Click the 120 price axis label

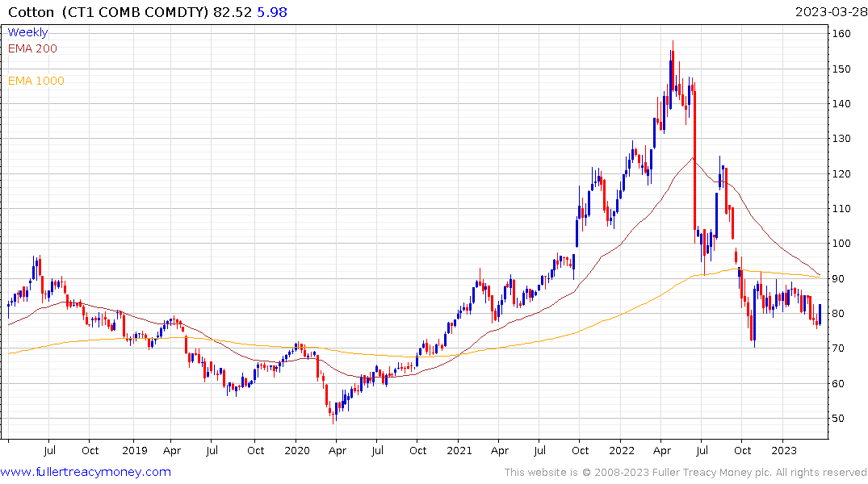point(841,173)
